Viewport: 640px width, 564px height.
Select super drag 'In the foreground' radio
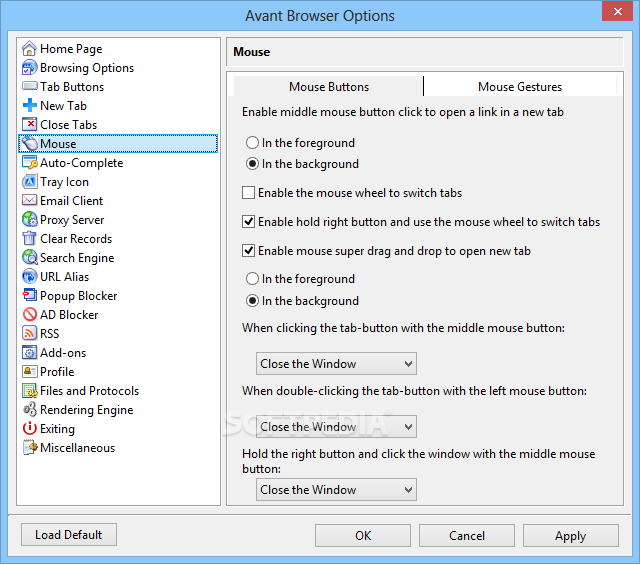[252, 279]
